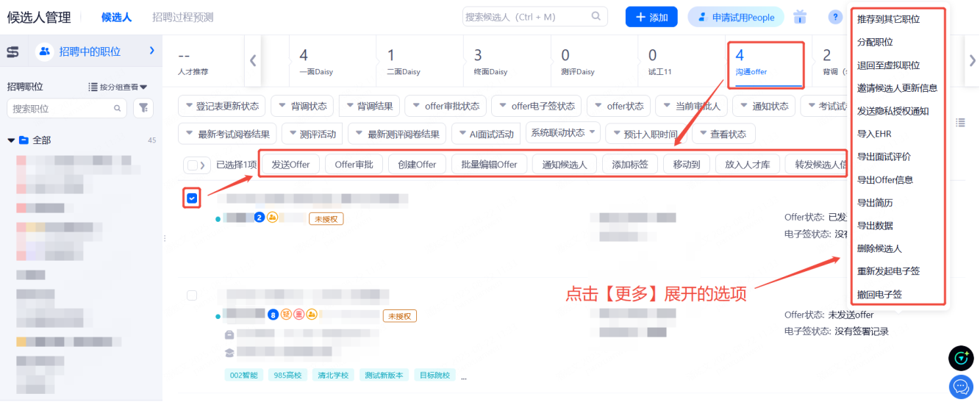Select 导出Offer信息 from the more menu
Image resolution: width=980 pixels, height=402 pixels.
(885, 180)
